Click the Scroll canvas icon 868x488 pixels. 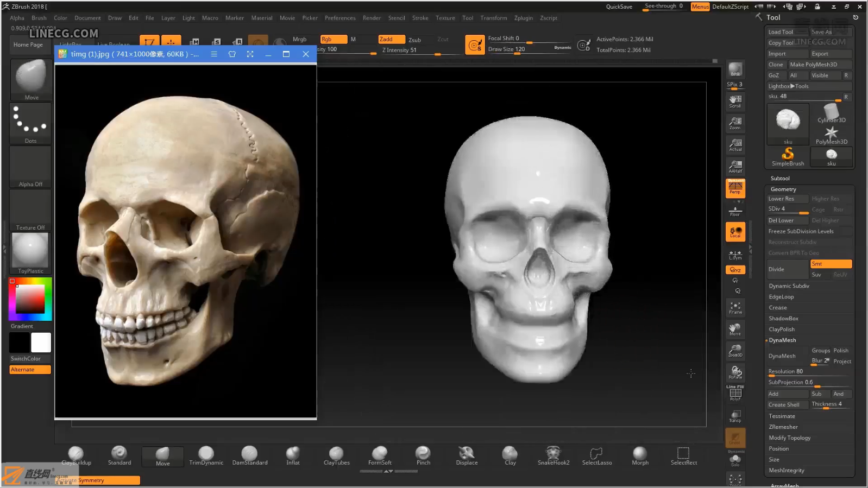click(735, 101)
